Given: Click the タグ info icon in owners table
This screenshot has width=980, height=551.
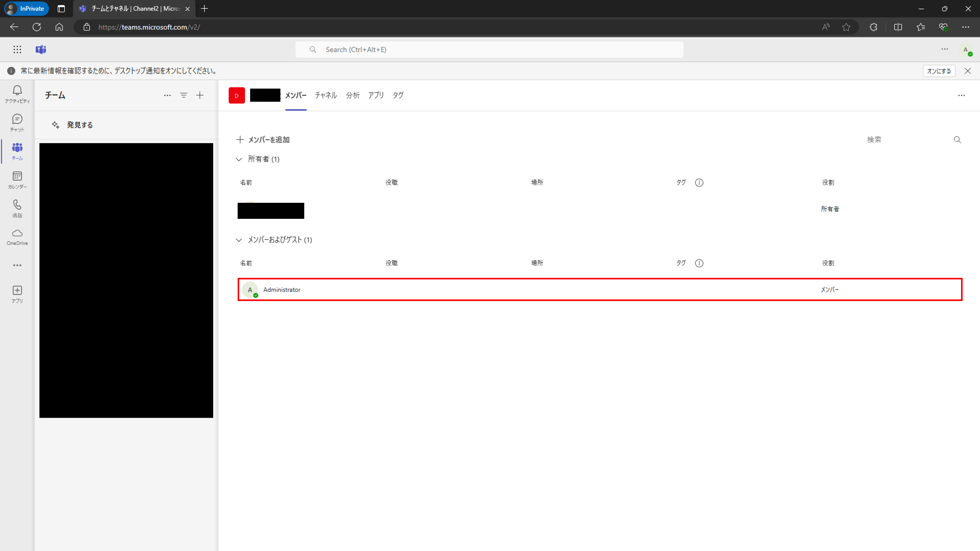Looking at the screenshot, I should pos(699,183).
